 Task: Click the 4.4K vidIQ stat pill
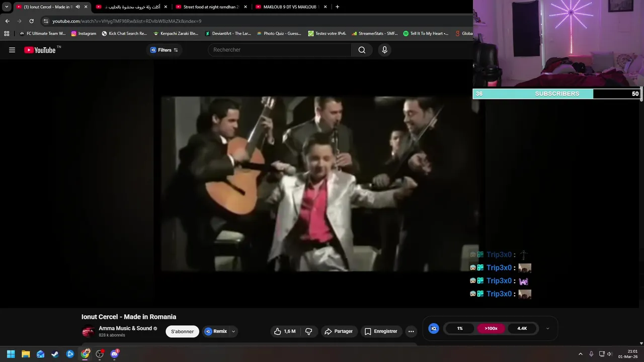pyautogui.click(x=522, y=328)
